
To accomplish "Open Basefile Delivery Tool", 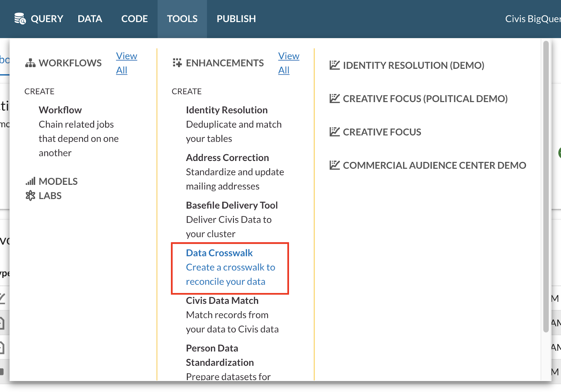I will (232, 205).
